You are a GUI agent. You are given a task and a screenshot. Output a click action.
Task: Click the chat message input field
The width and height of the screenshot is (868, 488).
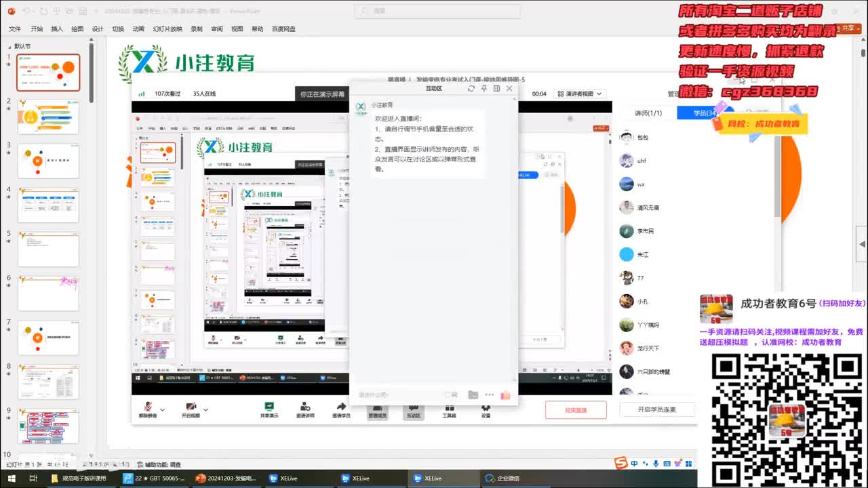coord(399,394)
